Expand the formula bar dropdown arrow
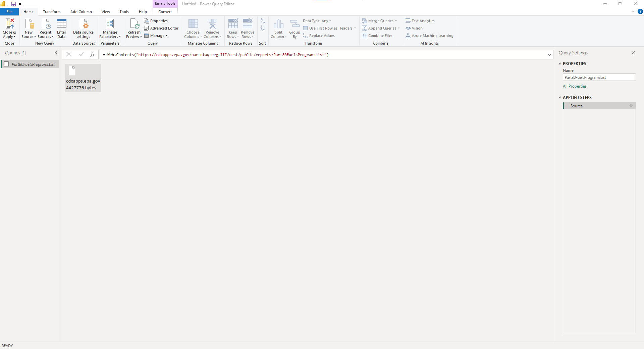Viewport: 644px width, 349px height. pyautogui.click(x=549, y=55)
